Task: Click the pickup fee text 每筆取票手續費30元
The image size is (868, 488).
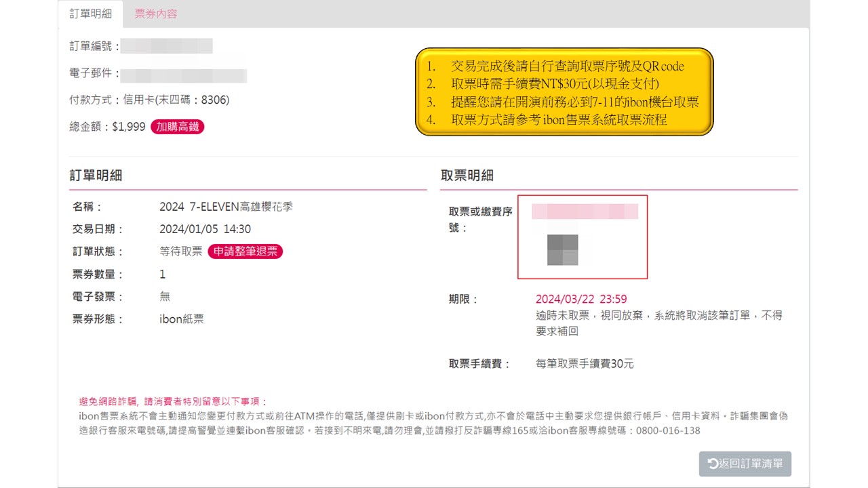Action: (x=585, y=364)
